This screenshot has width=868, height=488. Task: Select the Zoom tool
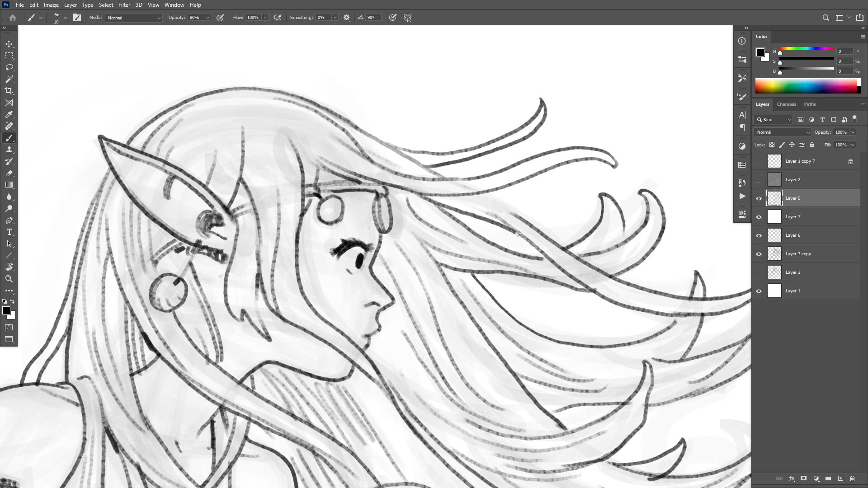pos(9,279)
